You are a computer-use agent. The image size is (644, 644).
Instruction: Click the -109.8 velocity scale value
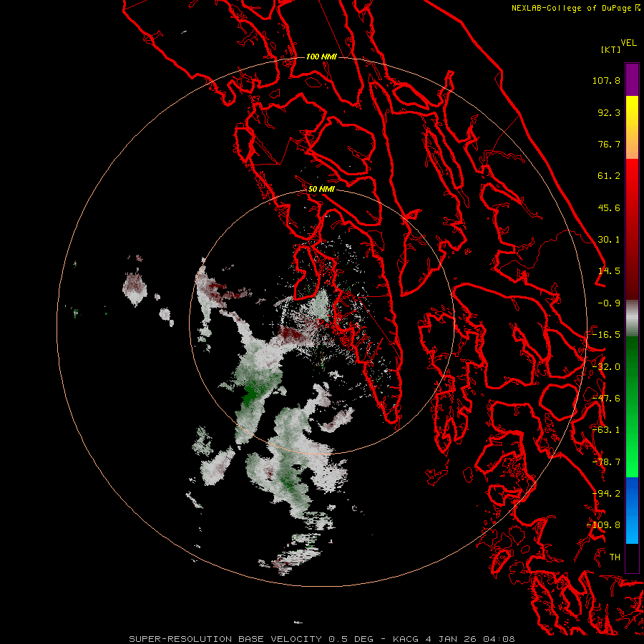pos(604,525)
